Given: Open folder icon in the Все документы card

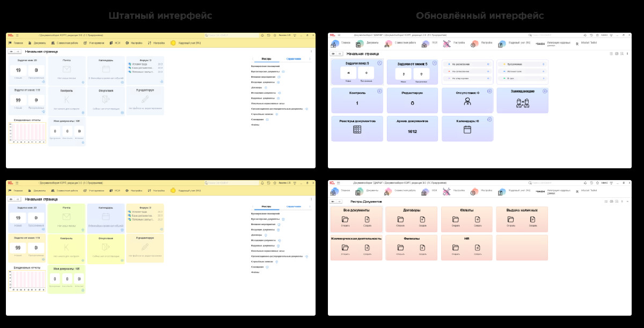Looking at the screenshot, I should 345,220.
